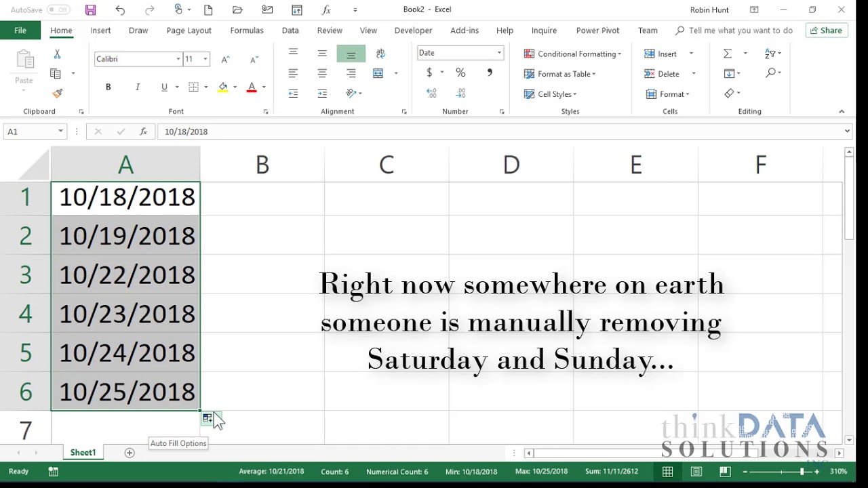The height and width of the screenshot is (488, 868).
Task: Open the File tab
Action: point(20,30)
